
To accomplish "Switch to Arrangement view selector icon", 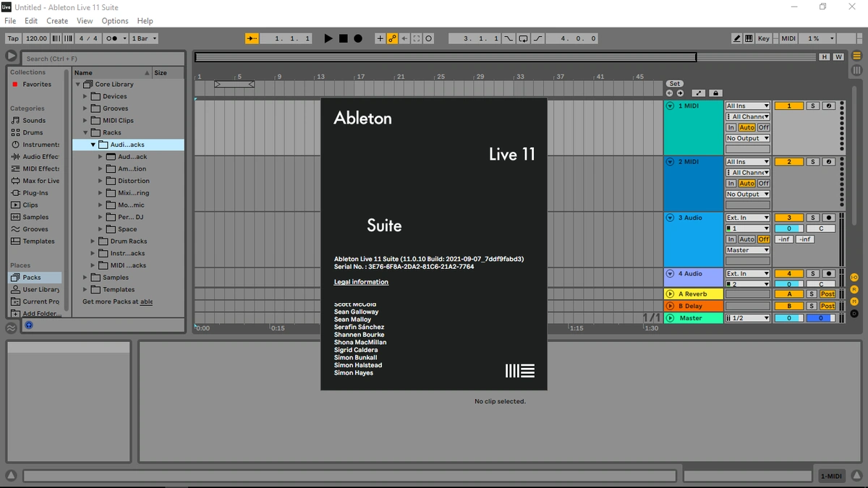I will coord(856,56).
